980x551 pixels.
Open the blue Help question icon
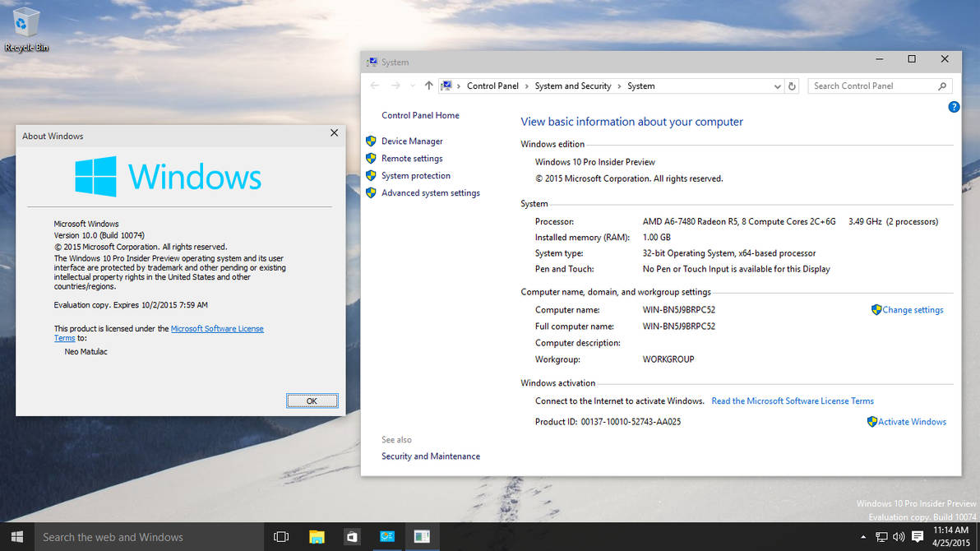point(953,107)
